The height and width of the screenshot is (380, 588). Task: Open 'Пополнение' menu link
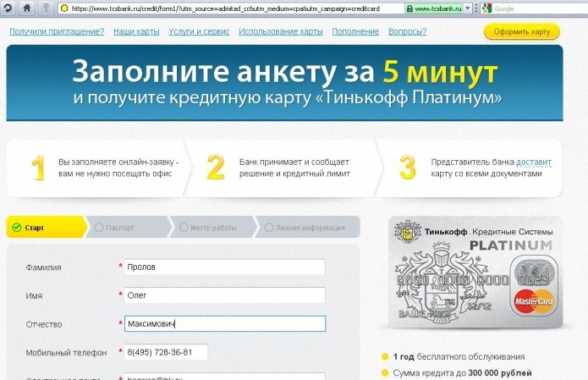pos(355,31)
